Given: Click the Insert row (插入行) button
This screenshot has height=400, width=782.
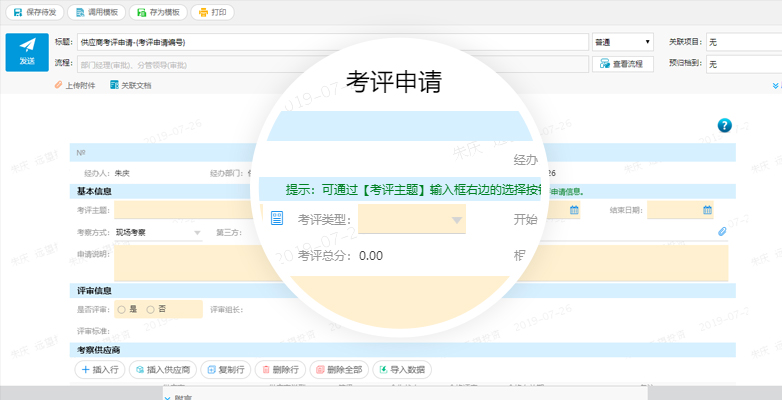Looking at the screenshot, I should click(x=99, y=370).
